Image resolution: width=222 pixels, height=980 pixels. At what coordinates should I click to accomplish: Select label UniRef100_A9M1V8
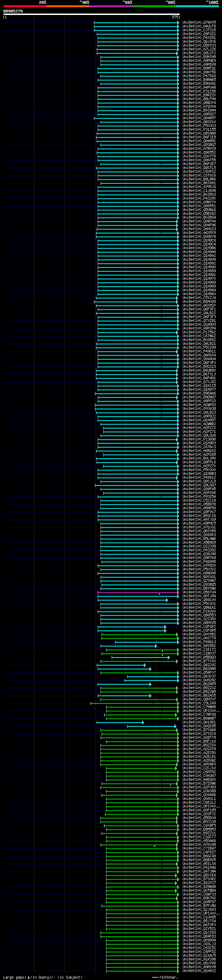[x=199, y=967]
